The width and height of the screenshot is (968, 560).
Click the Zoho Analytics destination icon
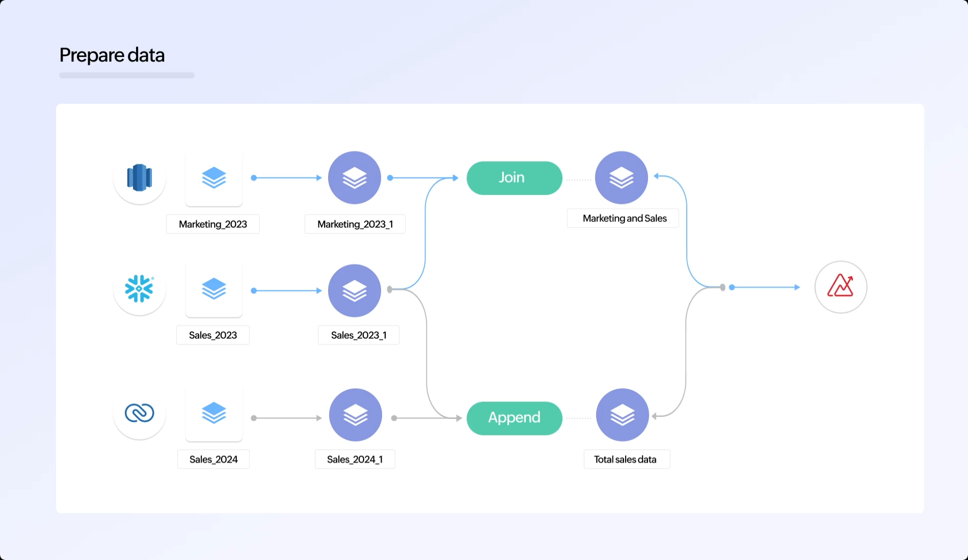pyautogui.click(x=841, y=287)
